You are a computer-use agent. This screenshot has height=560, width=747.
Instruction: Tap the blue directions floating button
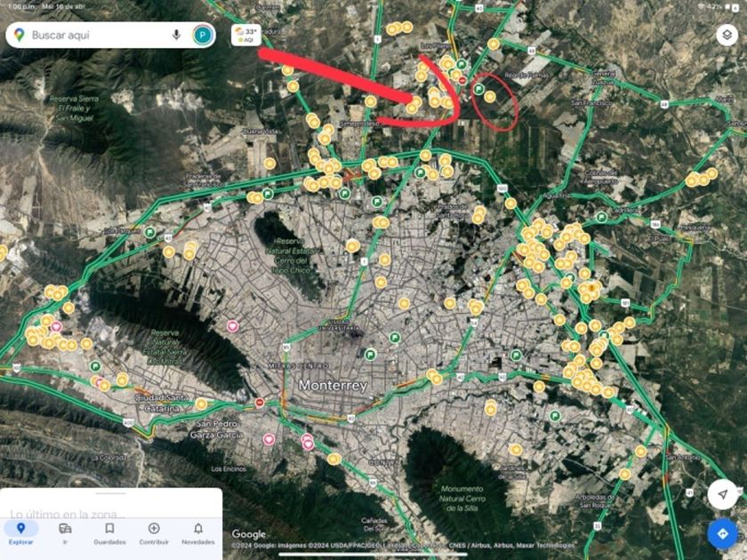coord(722,533)
